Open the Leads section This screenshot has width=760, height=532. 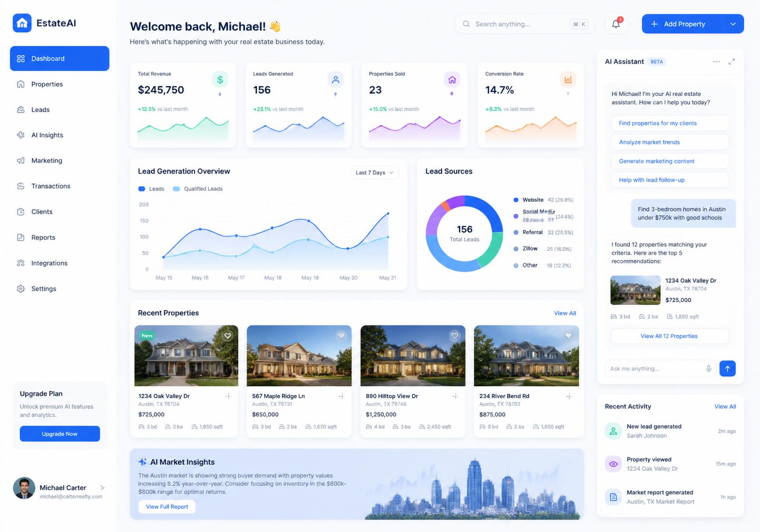pyautogui.click(x=59, y=110)
